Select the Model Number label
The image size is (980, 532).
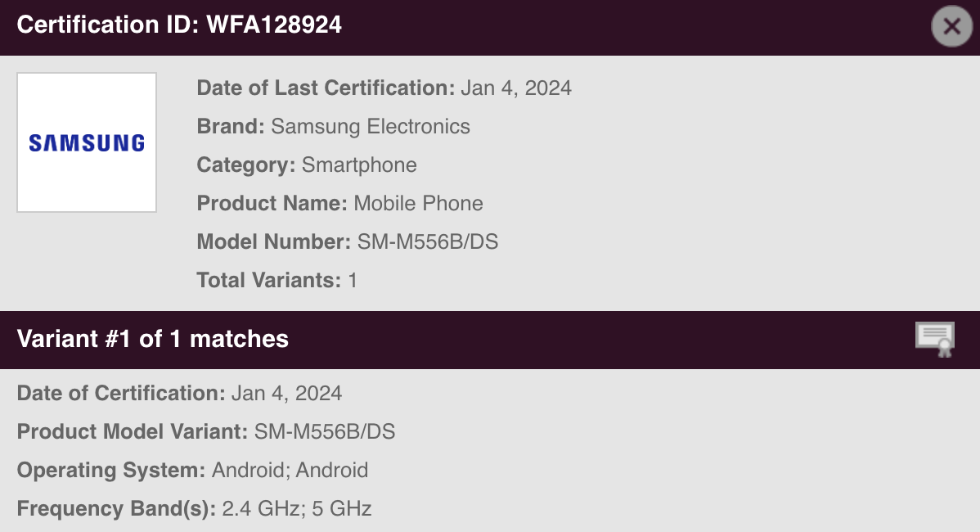pyautogui.click(x=273, y=242)
